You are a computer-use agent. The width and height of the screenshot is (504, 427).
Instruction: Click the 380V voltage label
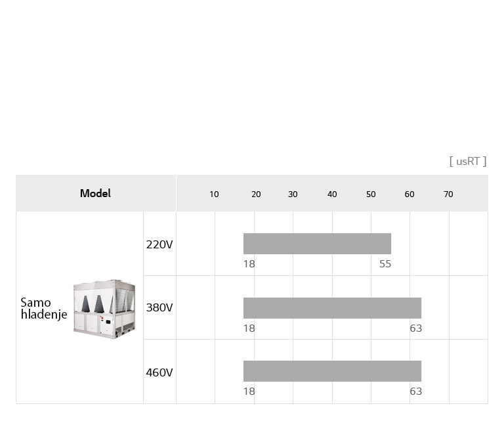point(159,307)
